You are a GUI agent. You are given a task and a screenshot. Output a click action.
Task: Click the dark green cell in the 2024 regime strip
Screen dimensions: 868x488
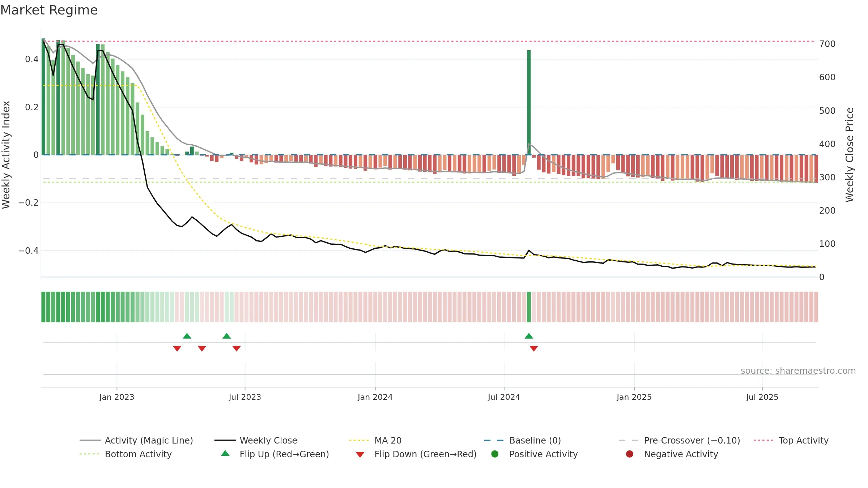click(x=529, y=307)
